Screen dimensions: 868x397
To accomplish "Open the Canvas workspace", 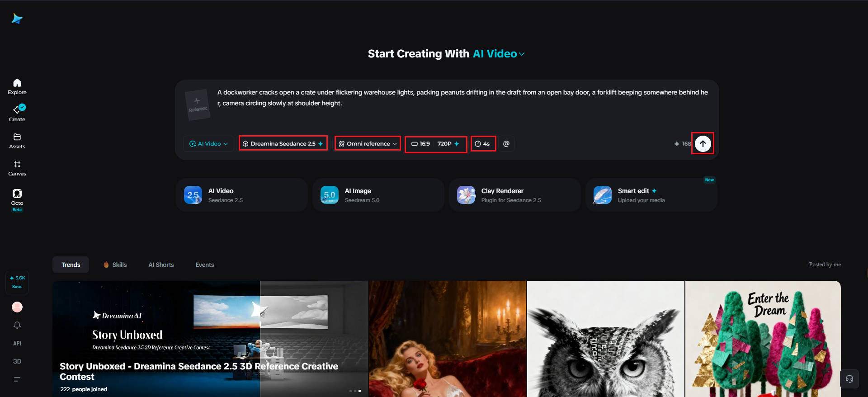I will click(x=17, y=168).
